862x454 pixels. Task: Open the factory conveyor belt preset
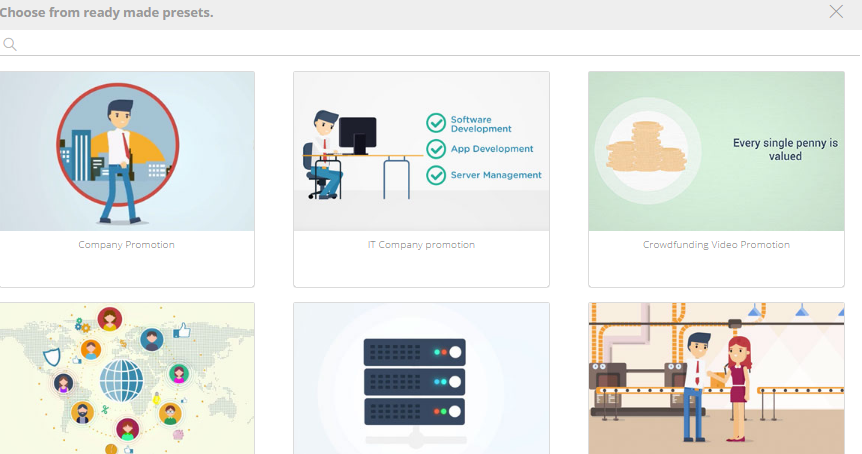[x=716, y=379]
